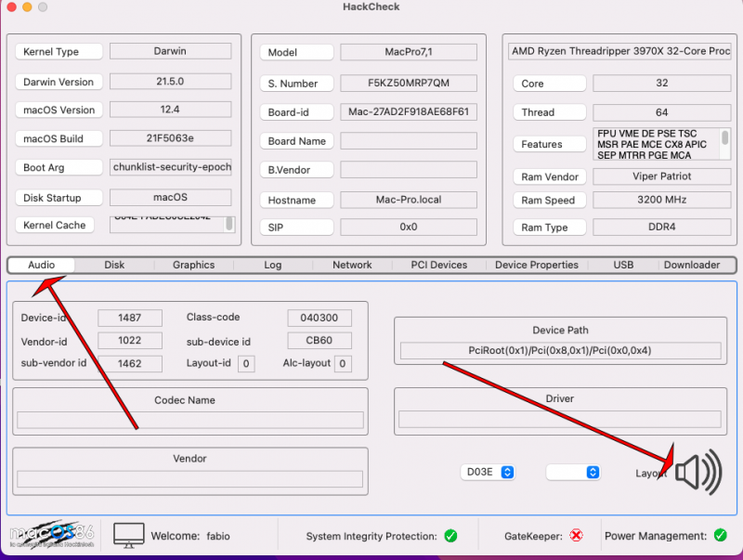Viewport: 743px width, 560px height.
Task: Click the Kernel Cache field scrollbar
Action: [x=229, y=224]
